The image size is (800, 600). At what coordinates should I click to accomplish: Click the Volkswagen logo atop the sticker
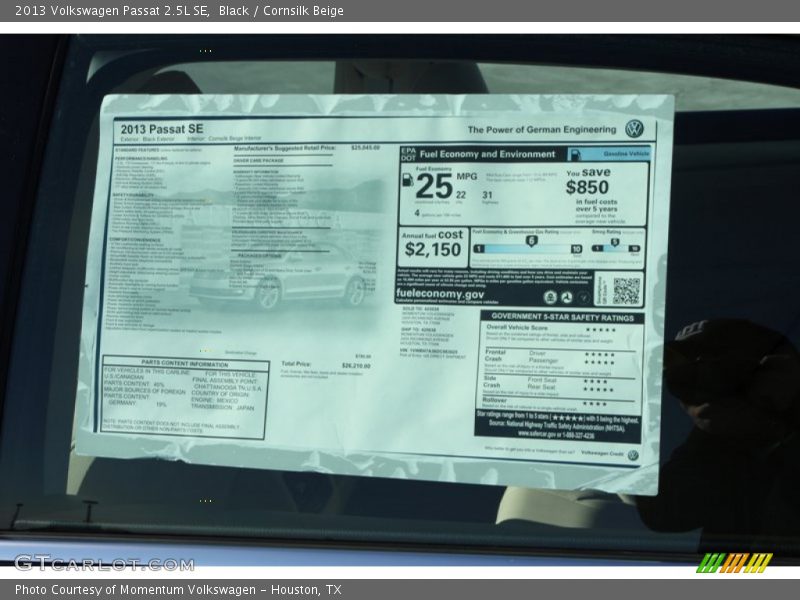pyautogui.click(x=634, y=129)
